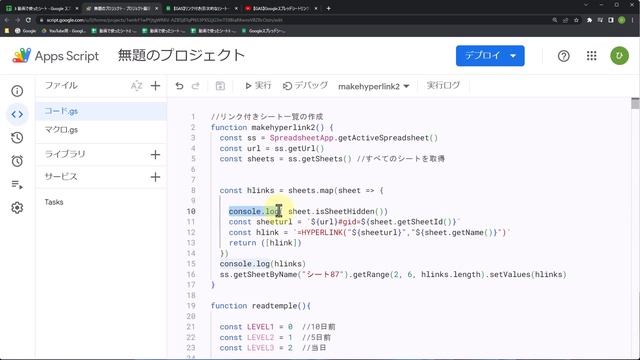Open the Help question mark icon
This screenshot has height=360, width=640.
point(564,56)
